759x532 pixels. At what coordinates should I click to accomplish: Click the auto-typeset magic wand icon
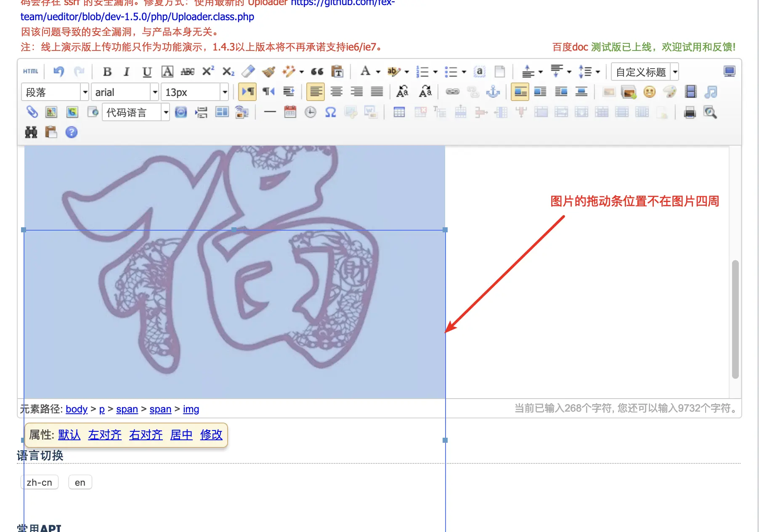coord(289,72)
